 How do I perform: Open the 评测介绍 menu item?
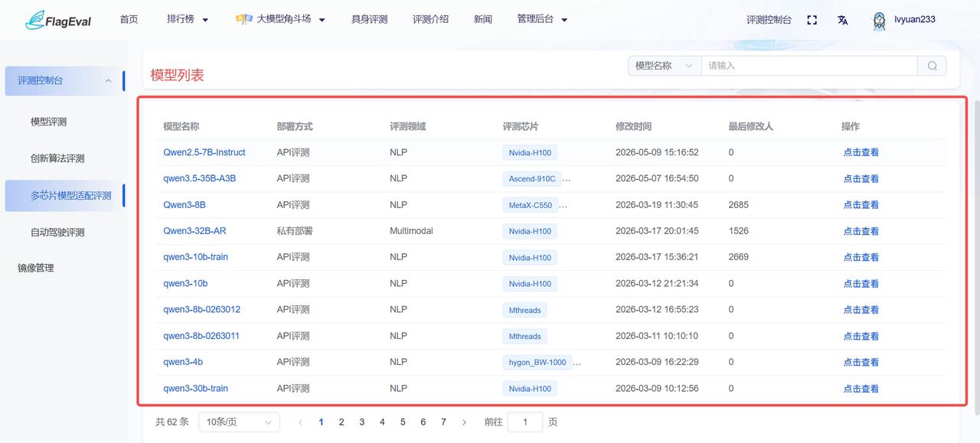point(430,20)
